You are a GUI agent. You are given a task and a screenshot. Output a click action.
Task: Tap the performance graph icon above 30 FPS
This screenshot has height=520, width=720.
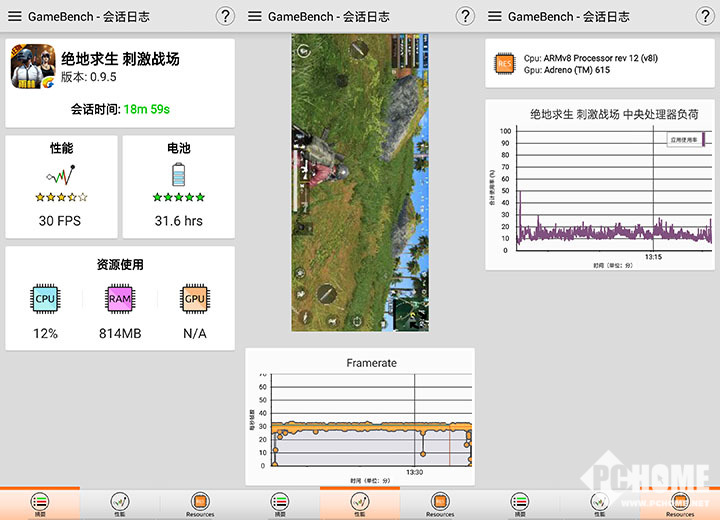[x=61, y=175]
